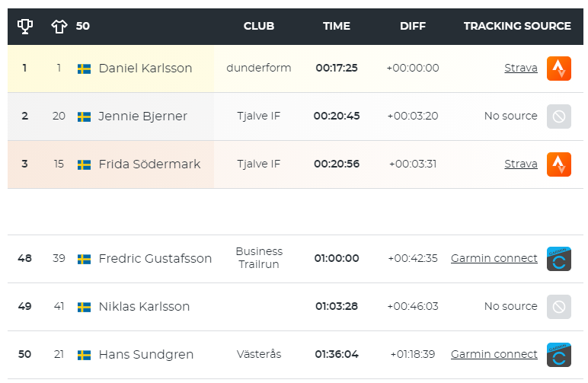Follow Daniel Karlsson's Strava link
The width and height of the screenshot is (588, 383).
tap(520, 68)
